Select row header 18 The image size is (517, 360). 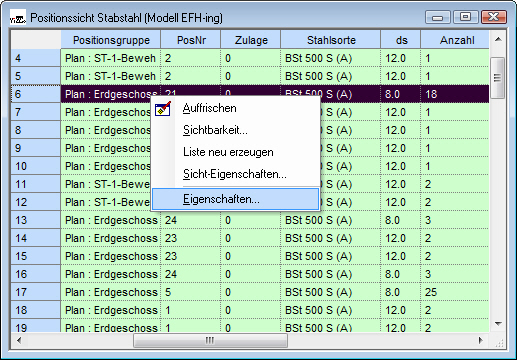pyautogui.click(x=36, y=310)
